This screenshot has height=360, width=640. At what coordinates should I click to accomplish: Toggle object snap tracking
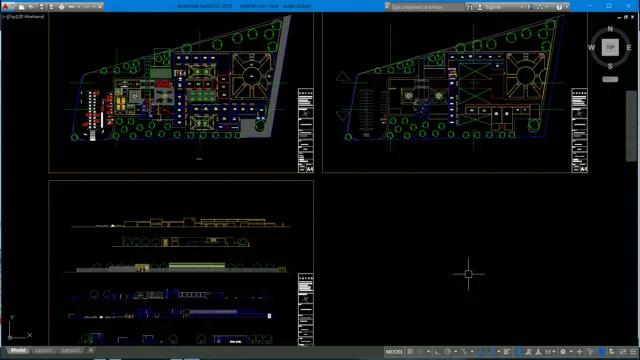(481, 352)
